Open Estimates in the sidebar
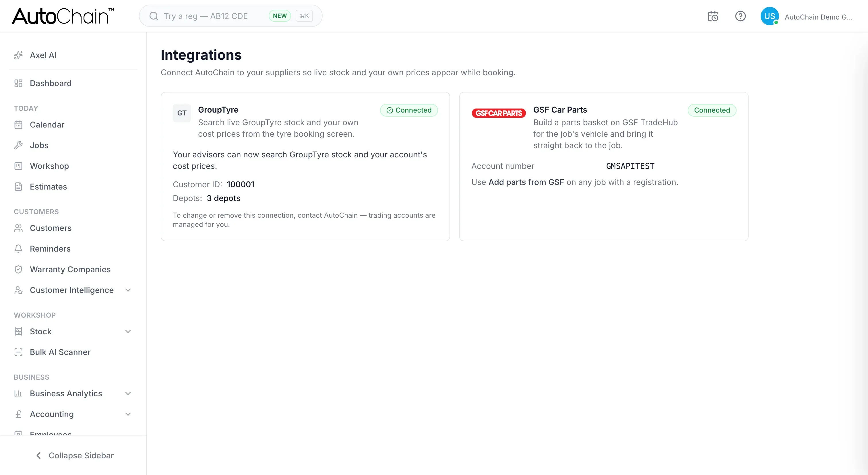868x475 pixels. click(73, 187)
